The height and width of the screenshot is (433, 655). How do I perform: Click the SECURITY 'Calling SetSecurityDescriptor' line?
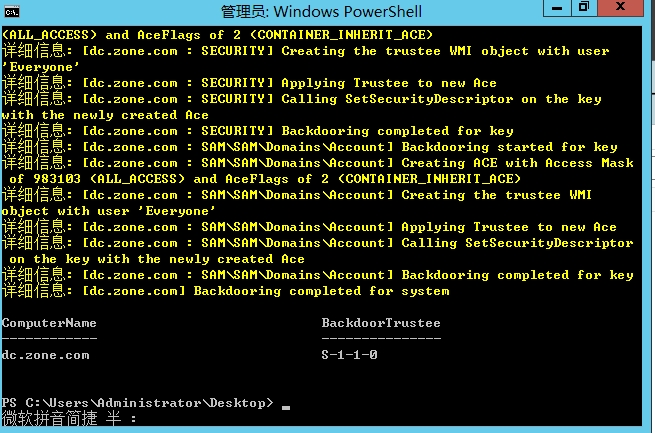coord(320,99)
